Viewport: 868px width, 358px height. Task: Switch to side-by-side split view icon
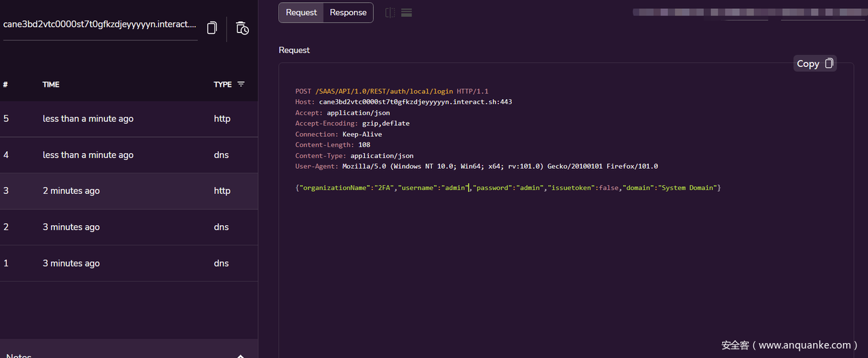[390, 13]
